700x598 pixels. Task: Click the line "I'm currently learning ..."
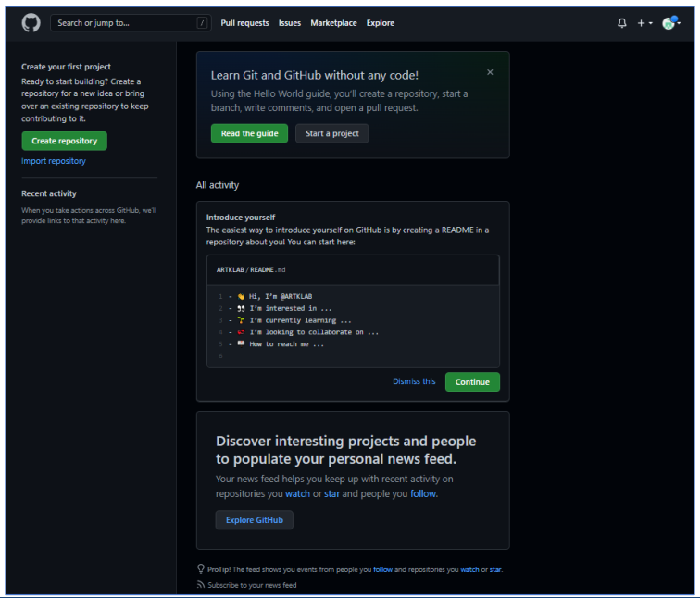(300, 320)
